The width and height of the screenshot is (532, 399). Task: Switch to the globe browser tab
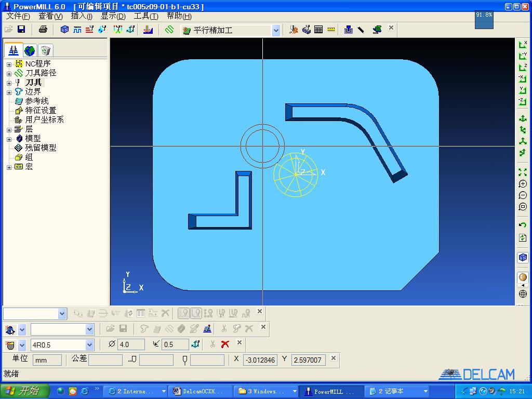coord(30,50)
